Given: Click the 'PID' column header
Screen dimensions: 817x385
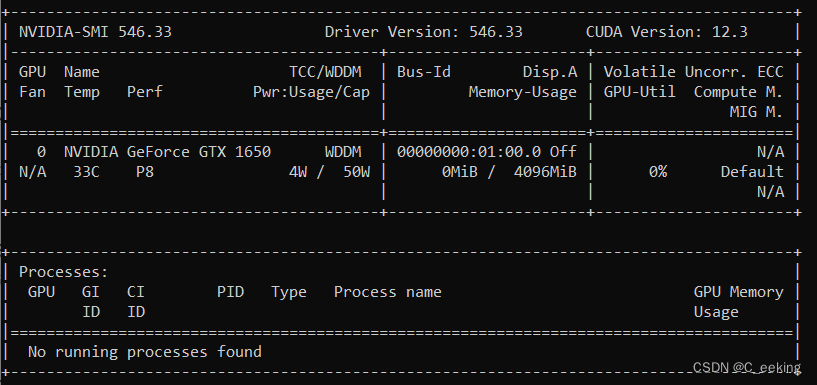Looking at the screenshot, I should pyautogui.click(x=230, y=292).
